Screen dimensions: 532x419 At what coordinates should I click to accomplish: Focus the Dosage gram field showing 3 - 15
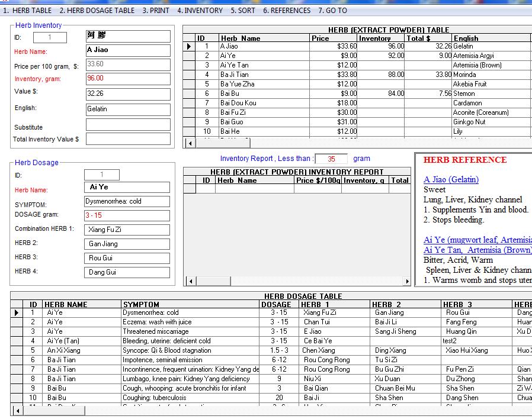[126, 215]
